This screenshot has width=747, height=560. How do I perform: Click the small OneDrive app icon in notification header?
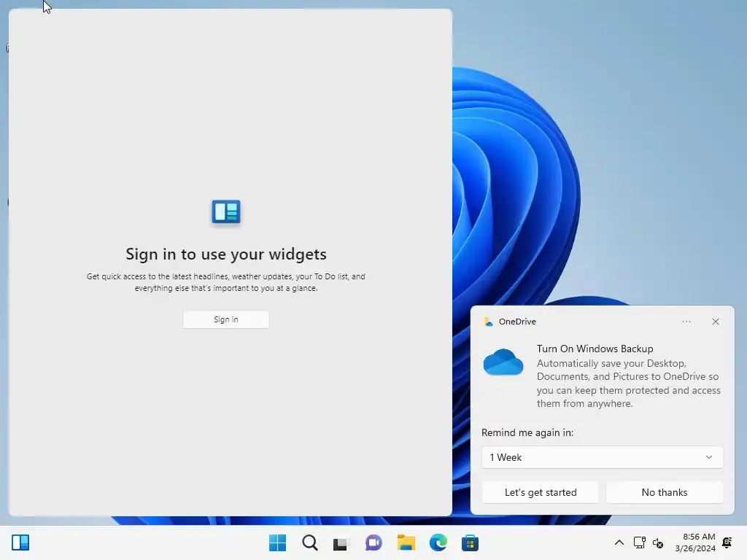(x=488, y=322)
